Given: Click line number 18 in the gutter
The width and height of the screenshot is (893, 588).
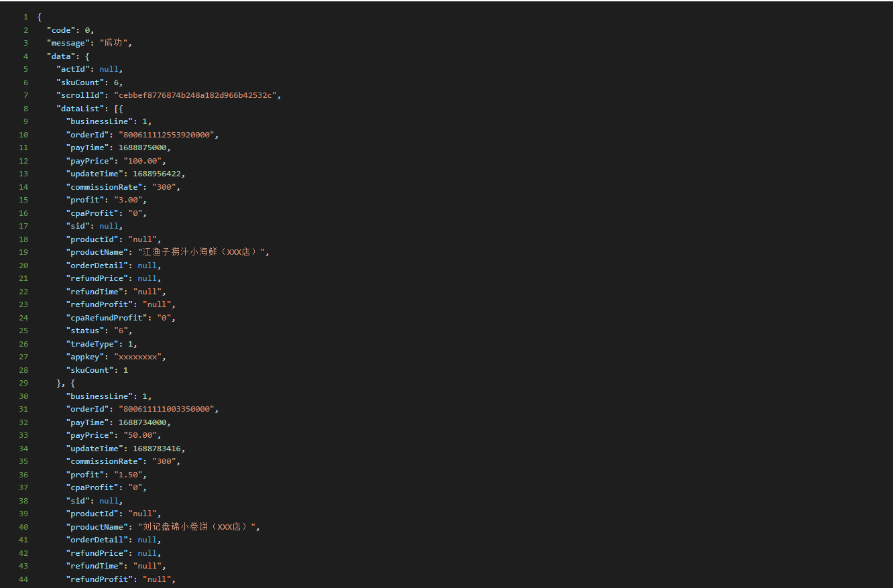Looking at the screenshot, I should coord(23,239).
